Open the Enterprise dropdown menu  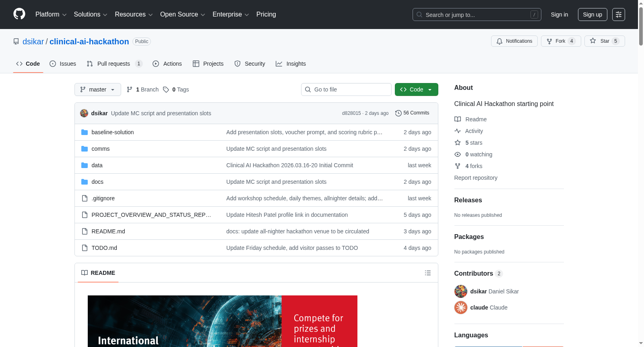click(x=231, y=15)
